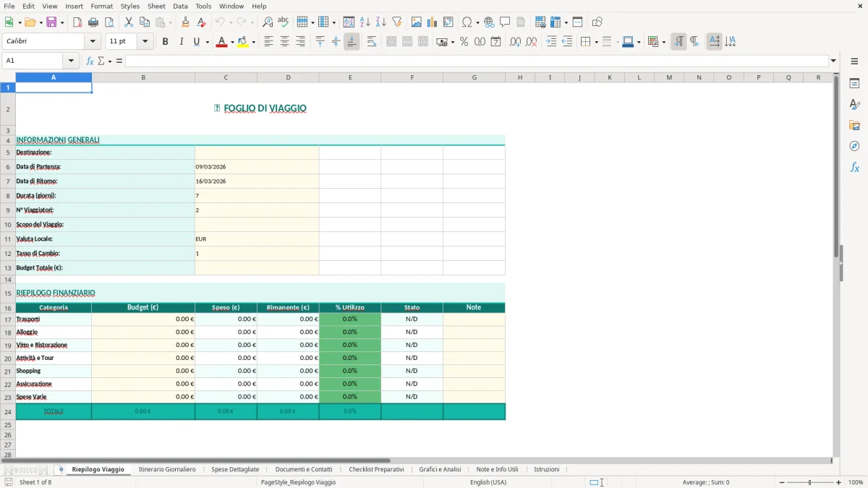Open Find and Replace

point(268,22)
